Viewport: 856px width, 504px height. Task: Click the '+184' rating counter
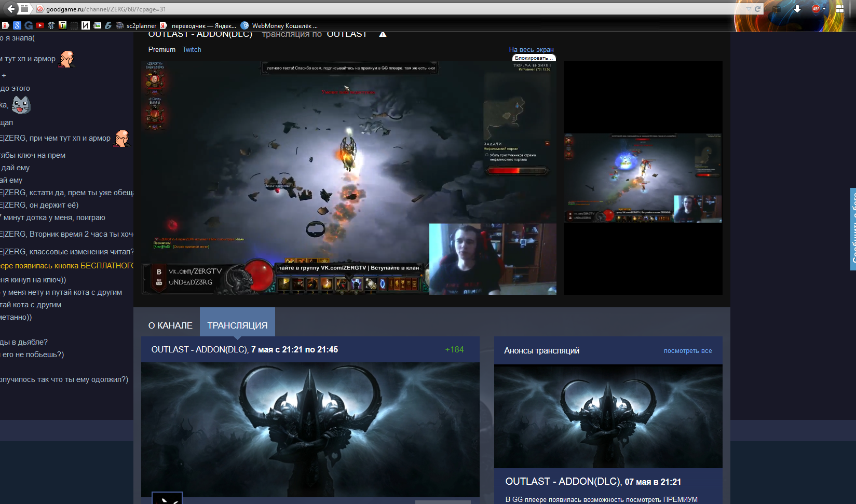[x=454, y=350]
